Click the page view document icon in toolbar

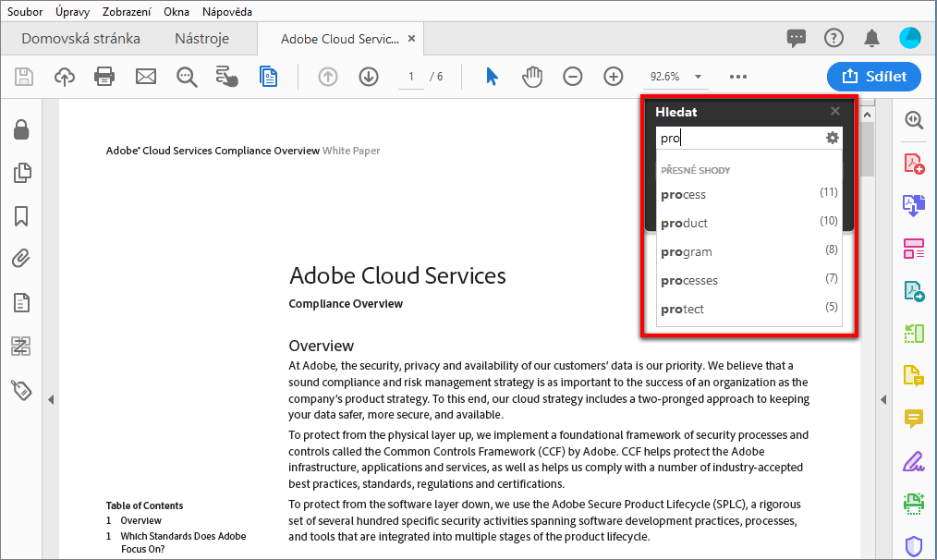tap(268, 77)
